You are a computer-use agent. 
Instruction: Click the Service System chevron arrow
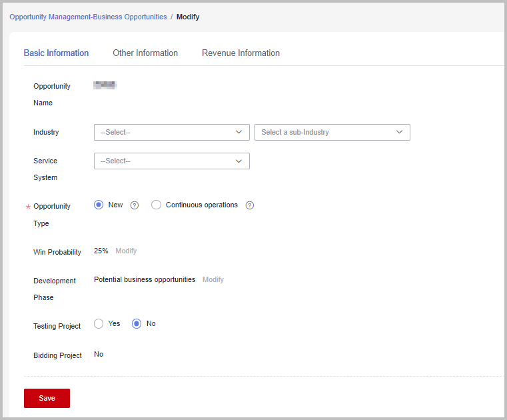pyautogui.click(x=239, y=161)
